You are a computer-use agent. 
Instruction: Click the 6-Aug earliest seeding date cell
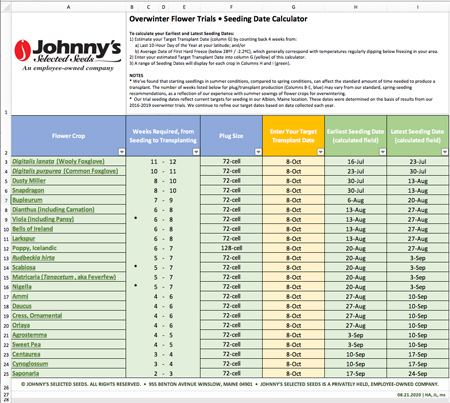coord(355,200)
